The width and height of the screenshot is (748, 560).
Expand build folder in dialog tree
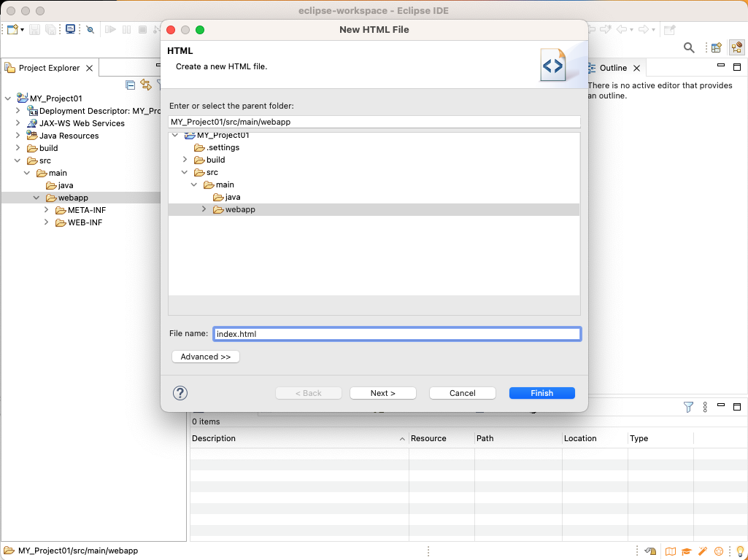pyautogui.click(x=185, y=160)
